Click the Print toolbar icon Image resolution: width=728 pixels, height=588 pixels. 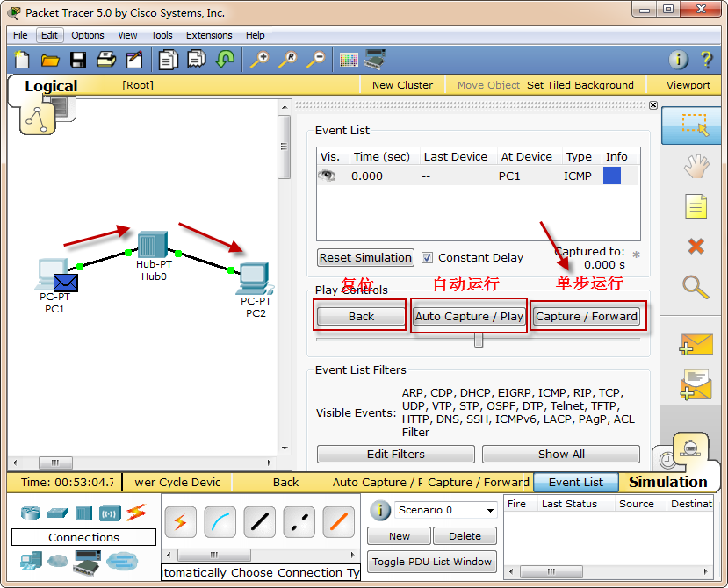[x=106, y=60]
